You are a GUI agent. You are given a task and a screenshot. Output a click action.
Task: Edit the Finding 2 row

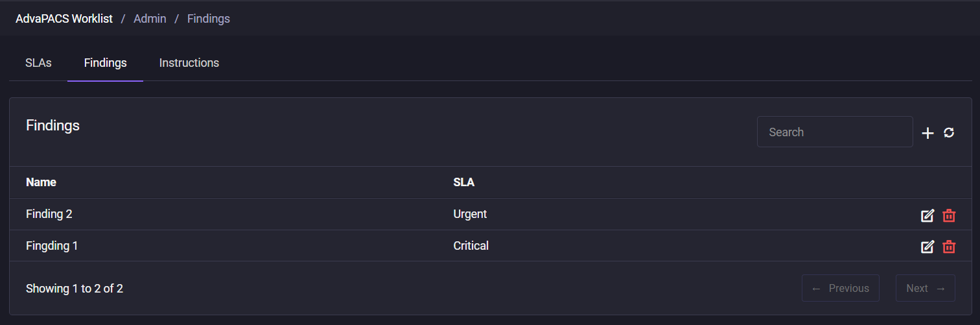[x=927, y=215]
